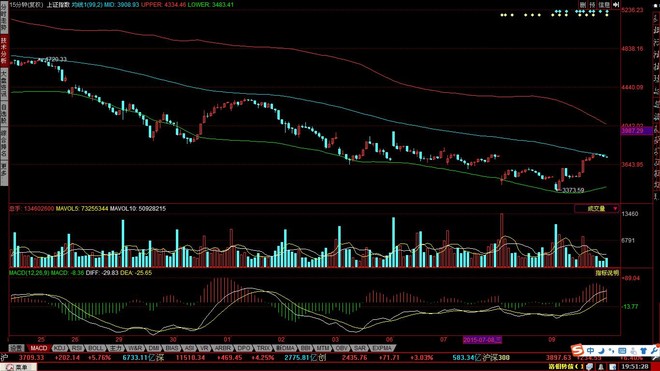Open the 设置 settings tab at bottom-left
This screenshot has height=371, width=660.
coord(16,348)
